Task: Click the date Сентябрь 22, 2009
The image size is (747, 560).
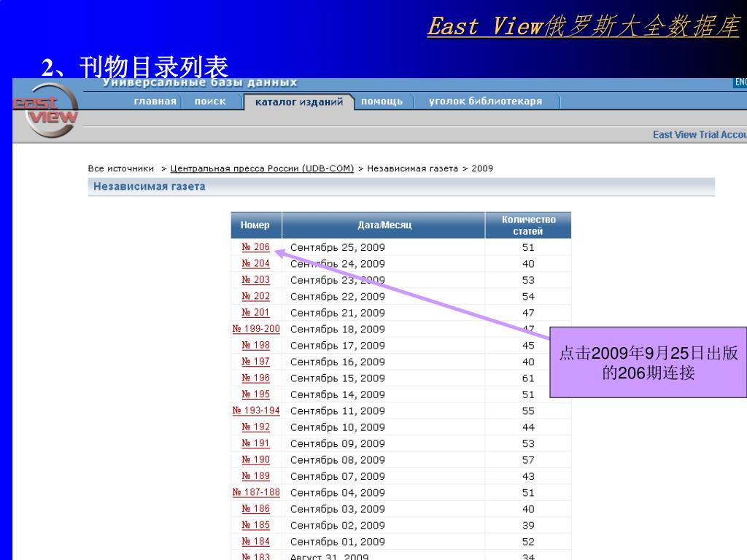Action: [x=338, y=297]
